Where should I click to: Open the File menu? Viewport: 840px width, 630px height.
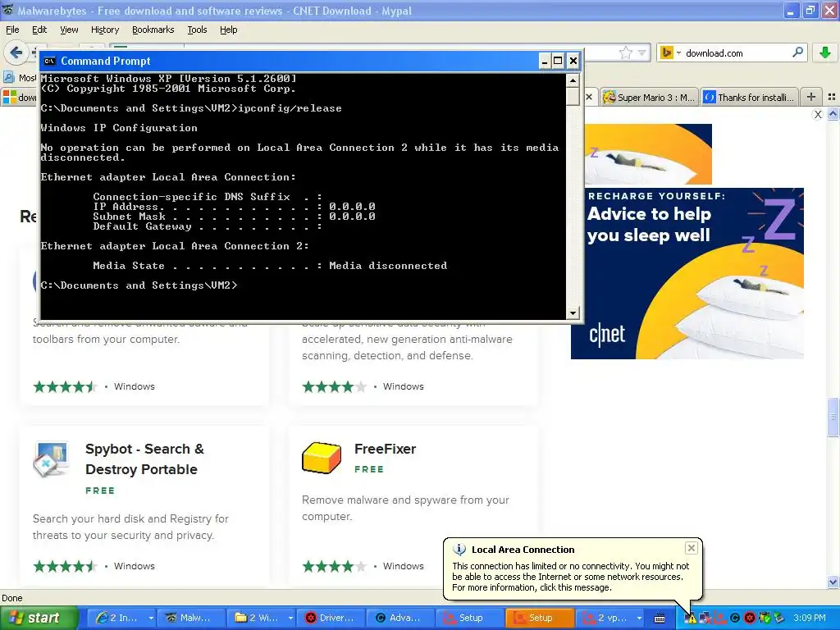coord(12,30)
